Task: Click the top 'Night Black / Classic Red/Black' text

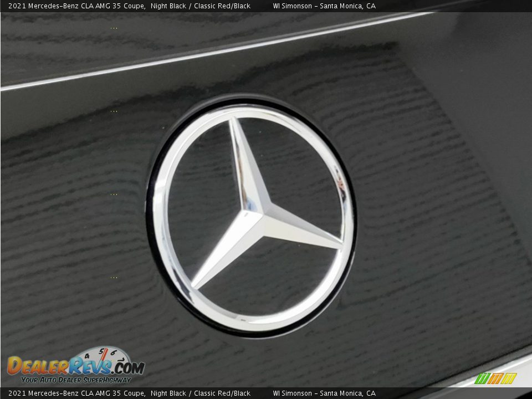Action: point(201,6)
